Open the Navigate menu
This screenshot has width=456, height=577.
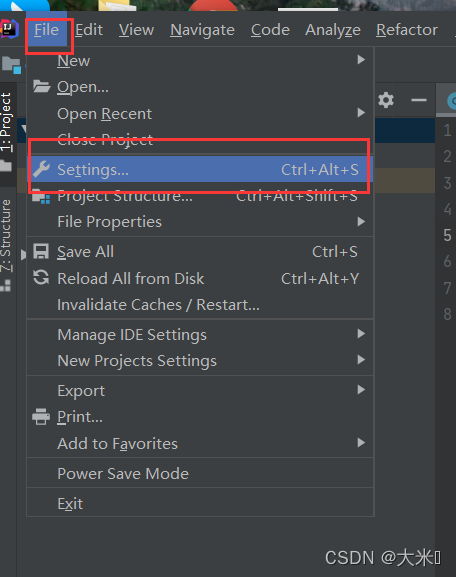click(x=202, y=29)
